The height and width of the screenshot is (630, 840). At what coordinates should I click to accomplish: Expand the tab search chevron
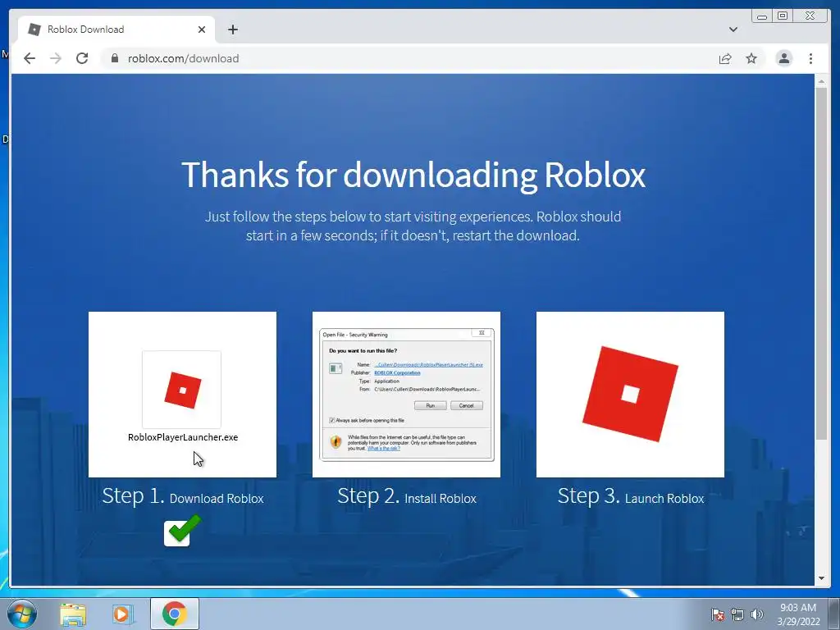(733, 30)
